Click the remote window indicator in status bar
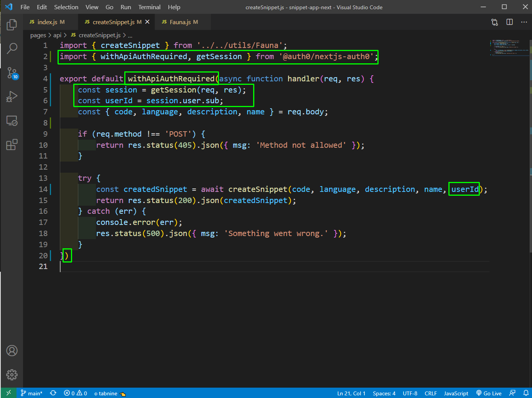 8,393
